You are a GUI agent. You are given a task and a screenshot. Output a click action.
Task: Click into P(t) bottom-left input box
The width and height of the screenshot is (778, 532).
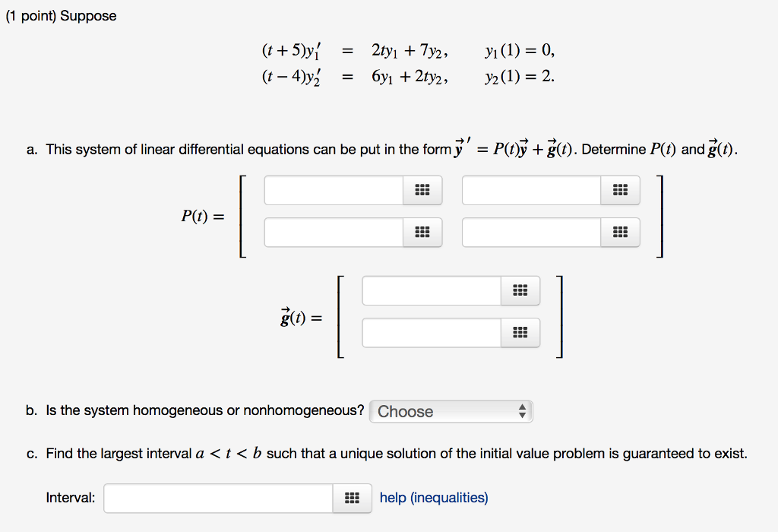tap(332, 233)
